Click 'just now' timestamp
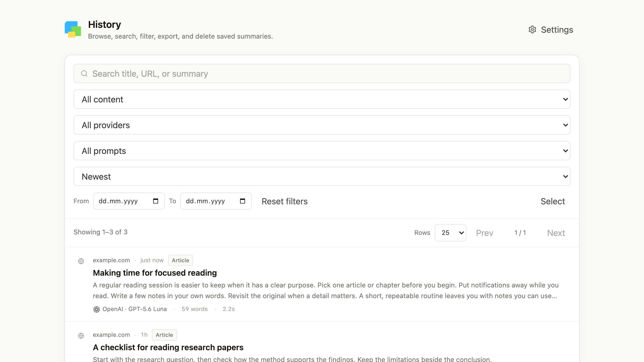 152,260
